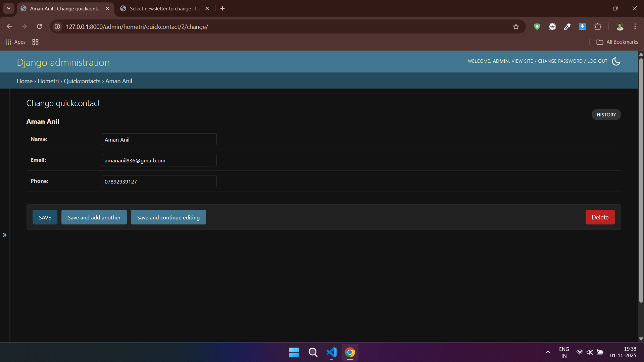The image size is (644, 362).
Task: Open the blue download extension icon
Action: (x=583, y=27)
